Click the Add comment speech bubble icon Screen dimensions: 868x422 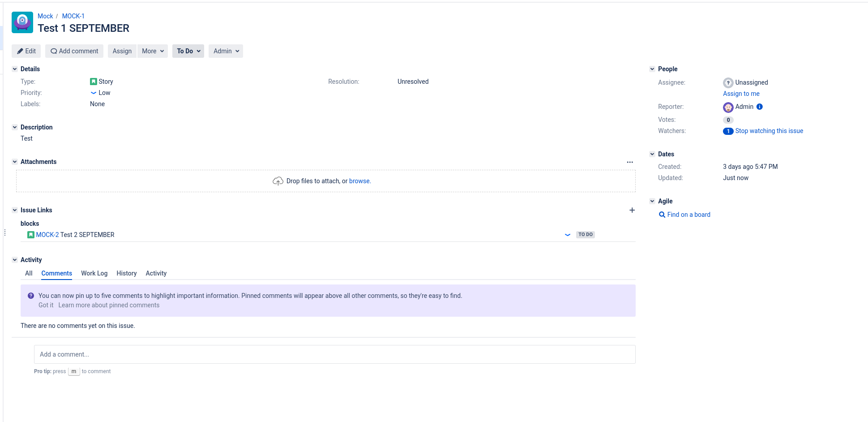pyautogui.click(x=53, y=51)
